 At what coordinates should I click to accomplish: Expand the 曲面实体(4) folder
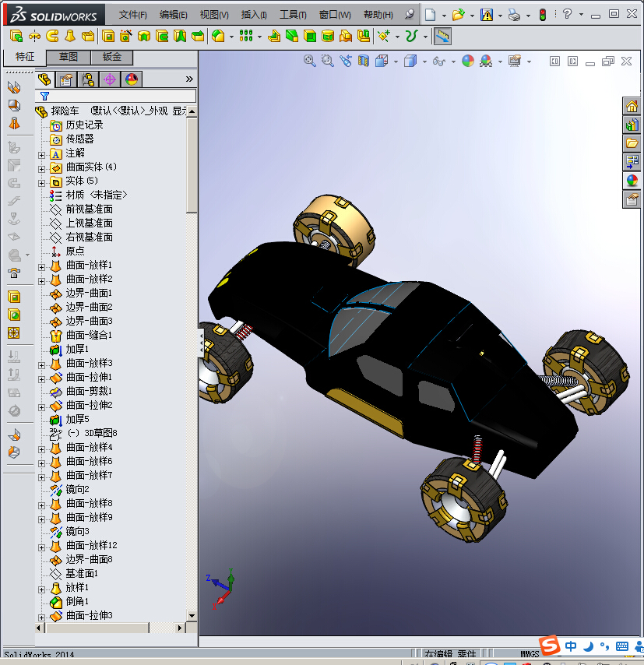click(41, 169)
